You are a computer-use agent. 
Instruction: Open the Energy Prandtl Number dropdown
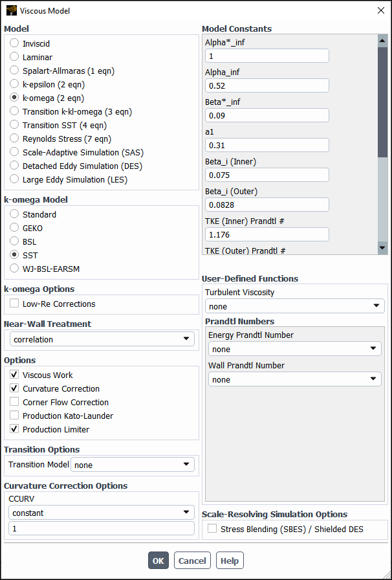pyautogui.click(x=295, y=349)
